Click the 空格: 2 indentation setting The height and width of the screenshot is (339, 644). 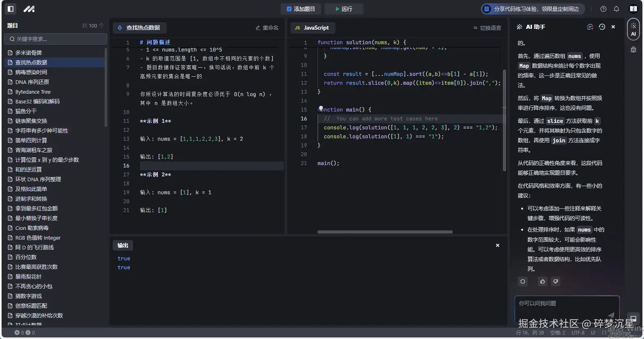[558, 333]
